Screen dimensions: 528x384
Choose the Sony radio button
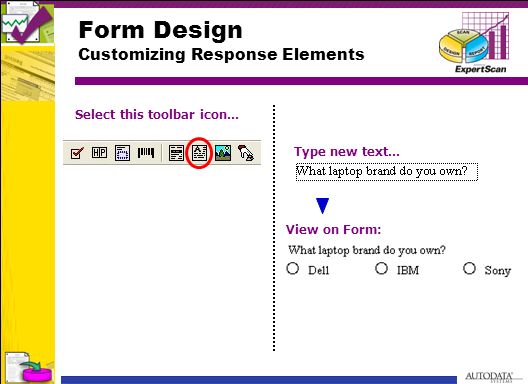point(469,268)
